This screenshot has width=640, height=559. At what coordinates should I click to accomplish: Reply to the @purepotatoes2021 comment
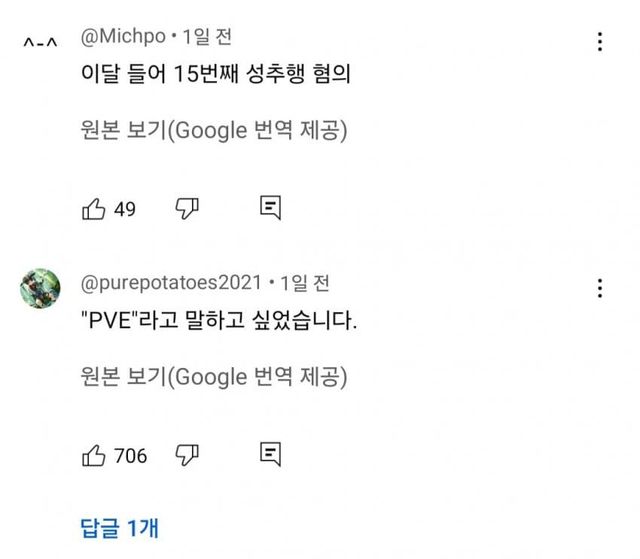[270, 455]
